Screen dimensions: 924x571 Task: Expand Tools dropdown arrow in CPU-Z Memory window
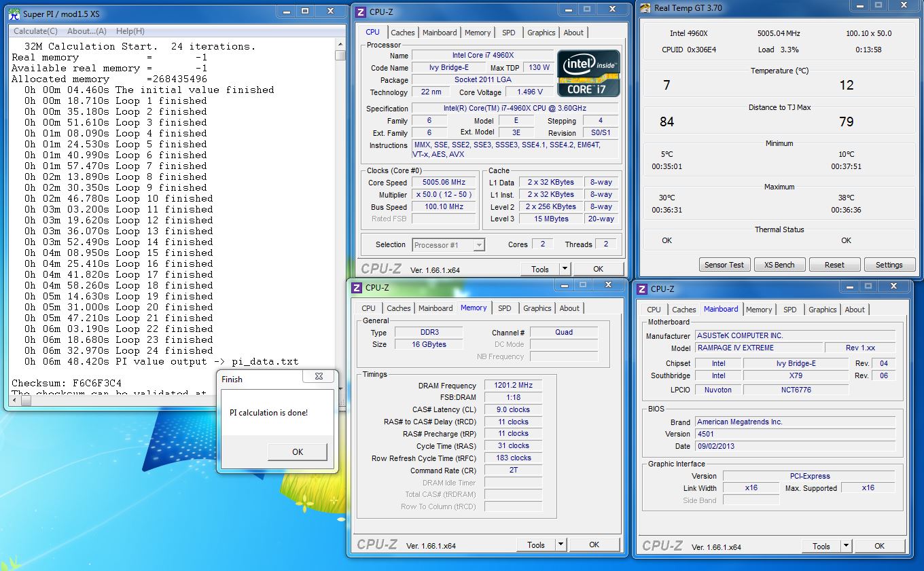click(561, 545)
